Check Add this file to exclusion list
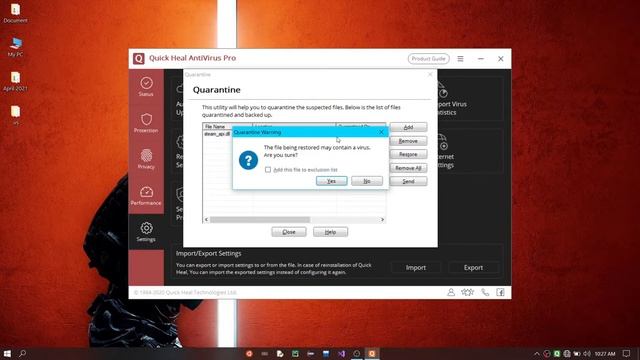The image size is (640, 360). tap(268, 169)
